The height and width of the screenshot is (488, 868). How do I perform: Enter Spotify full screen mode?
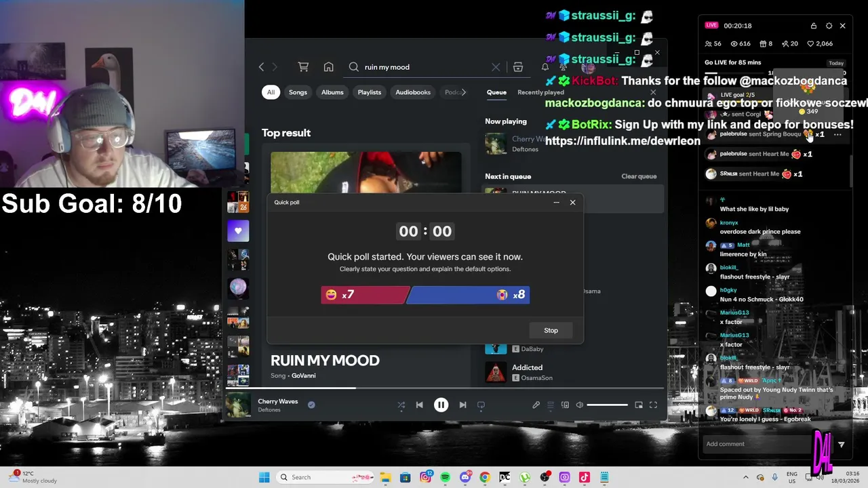pos(653,405)
